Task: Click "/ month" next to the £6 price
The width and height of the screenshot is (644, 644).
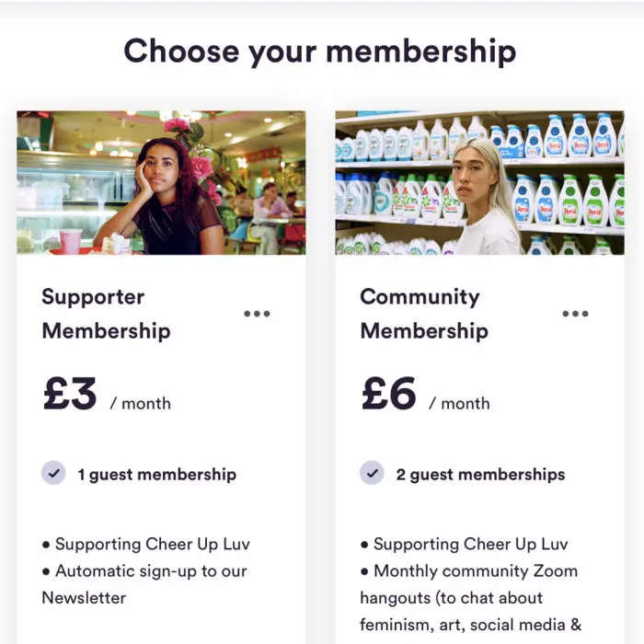Action: click(x=459, y=403)
